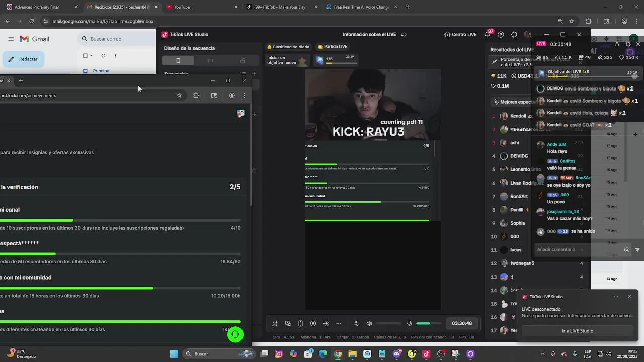The width and height of the screenshot is (644, 362).
Task: Open the Gmail main menu hamburger icon
Action: (11, 39)
